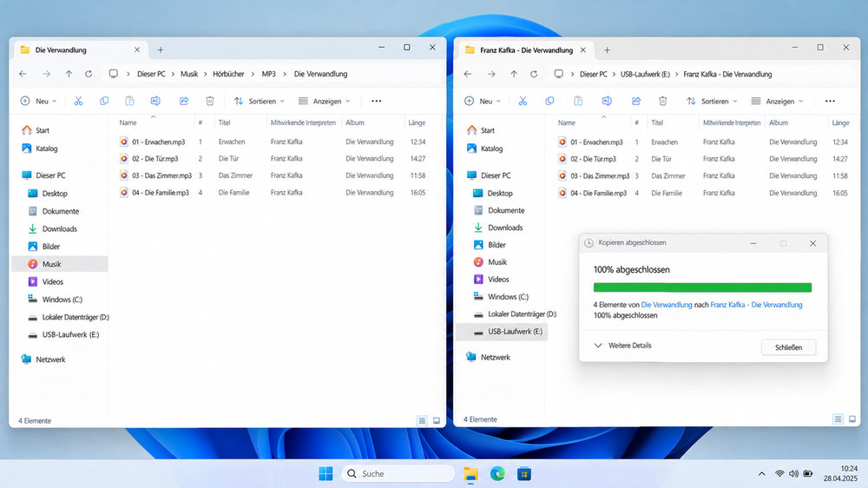
Task: Open more options ellipsis in left window
Action: click(x=377, y=101)
